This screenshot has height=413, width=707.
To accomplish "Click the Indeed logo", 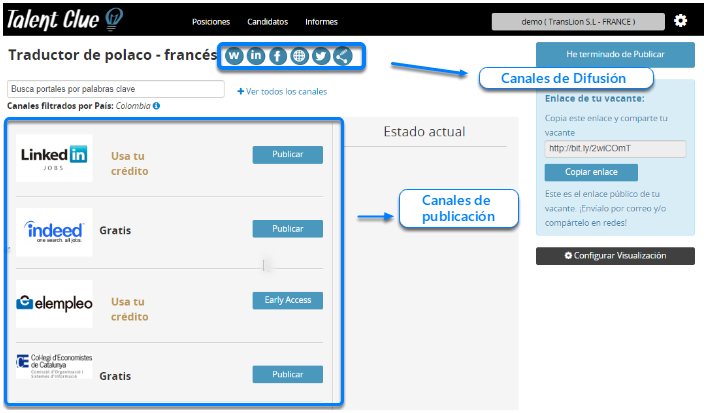I will point(54,232).
